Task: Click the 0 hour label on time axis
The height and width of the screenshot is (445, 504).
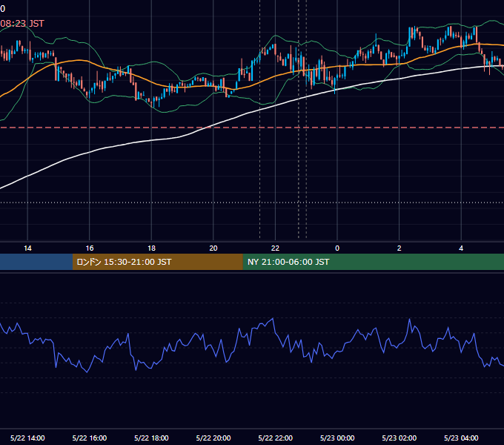Action: 337,248
